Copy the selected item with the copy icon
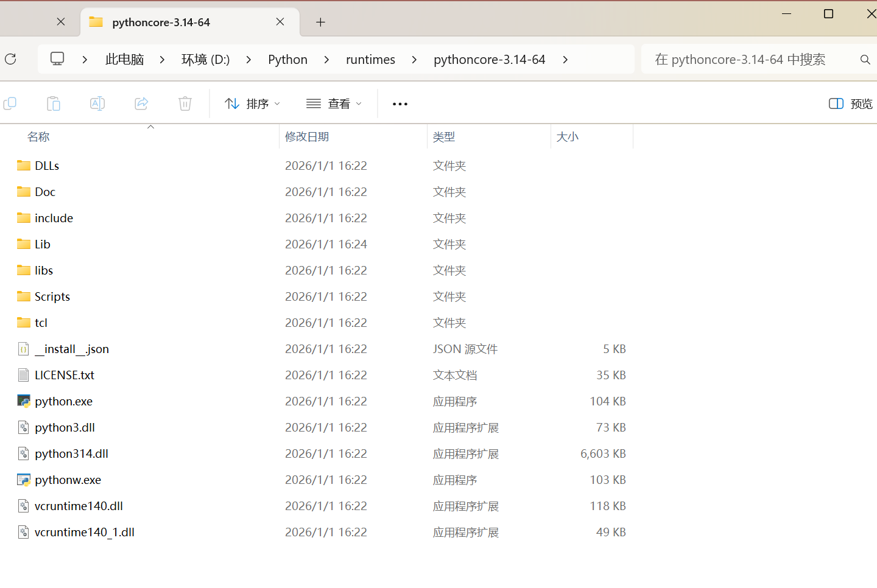 (x=10, y=103)
